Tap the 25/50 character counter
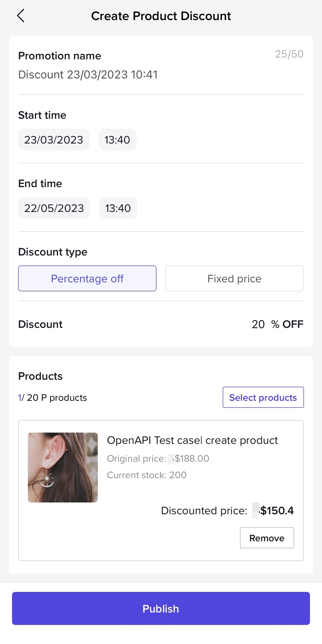Screen dimensions: 322x644 (289, 54)
